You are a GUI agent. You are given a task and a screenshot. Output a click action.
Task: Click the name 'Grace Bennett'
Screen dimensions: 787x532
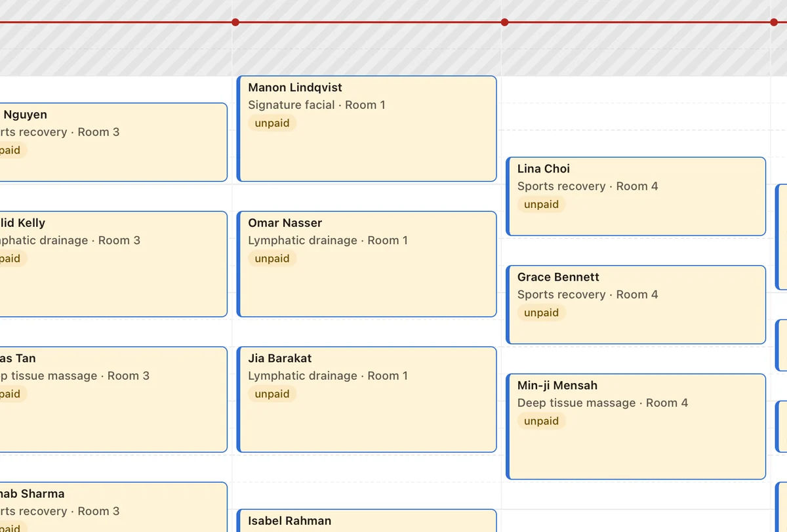point(558,277)
